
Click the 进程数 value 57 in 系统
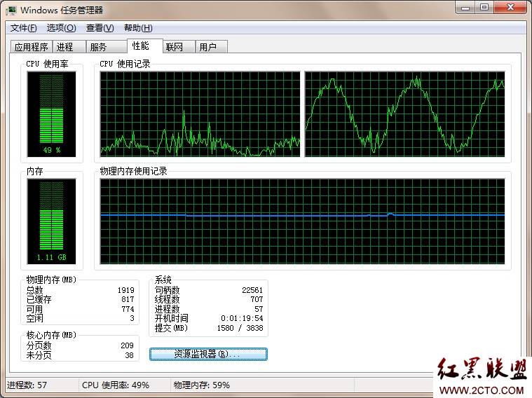click(x=259, y=309)
